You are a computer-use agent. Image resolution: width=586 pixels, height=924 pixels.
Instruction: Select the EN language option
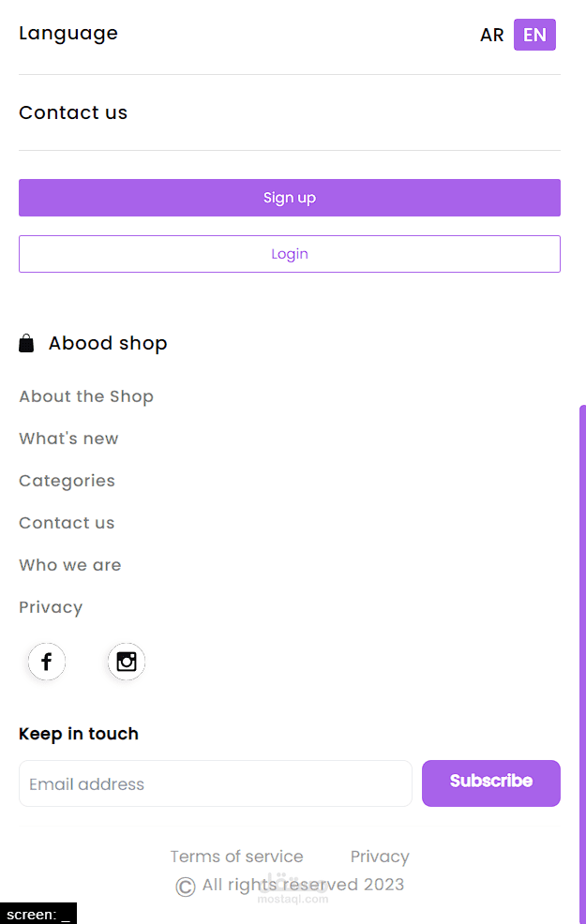pyautogui.click(x=534, y=35)
